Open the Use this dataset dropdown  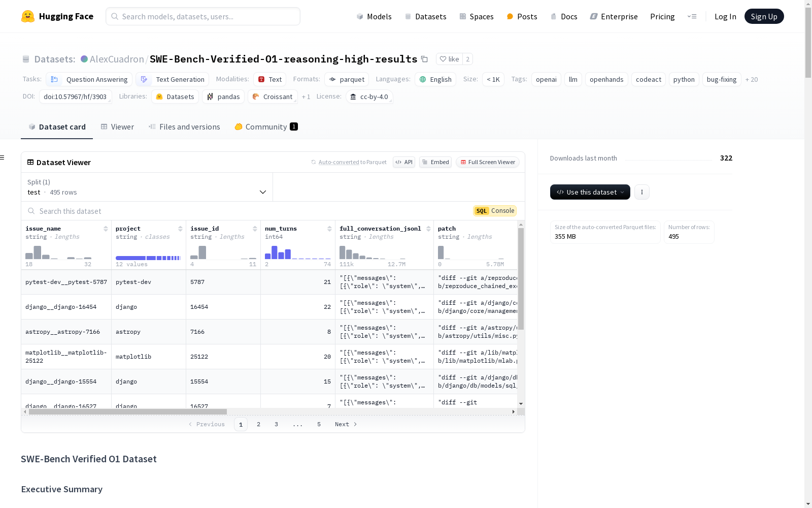[590, 192]
